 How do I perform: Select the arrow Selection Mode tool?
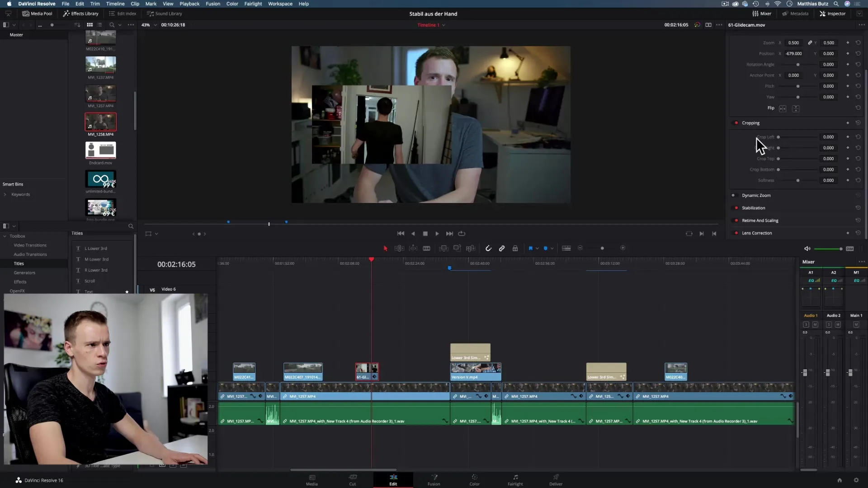(386, 248)
